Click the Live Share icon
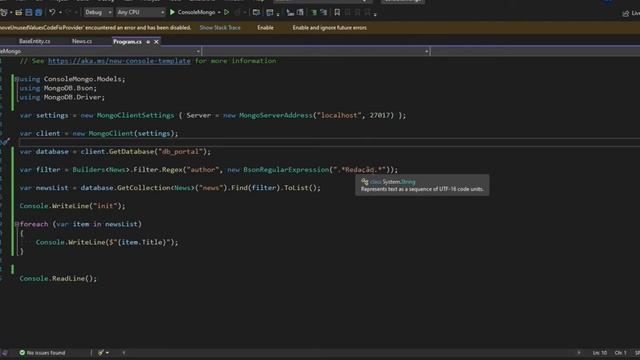640x360 pixels. point(626,13)
